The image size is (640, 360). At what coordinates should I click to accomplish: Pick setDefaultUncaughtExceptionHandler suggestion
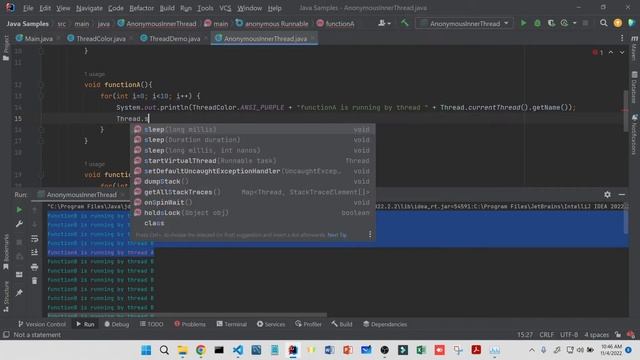(252, 171)
